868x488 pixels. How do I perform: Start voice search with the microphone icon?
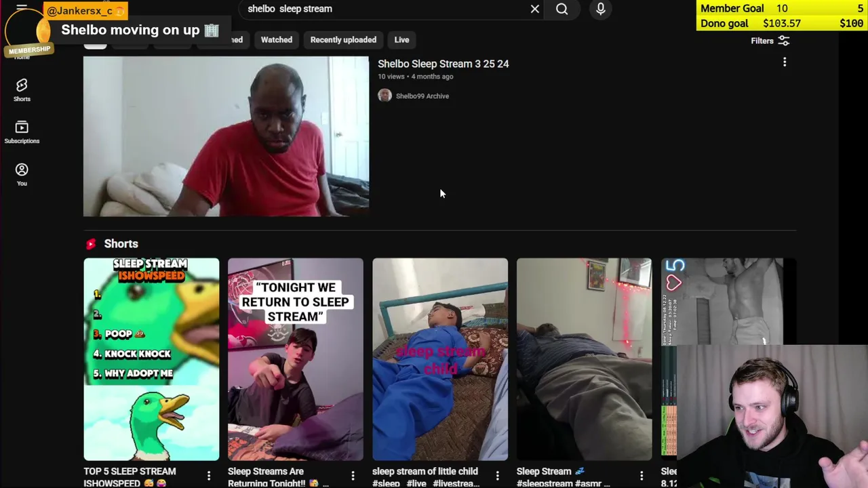pos(601,9)
